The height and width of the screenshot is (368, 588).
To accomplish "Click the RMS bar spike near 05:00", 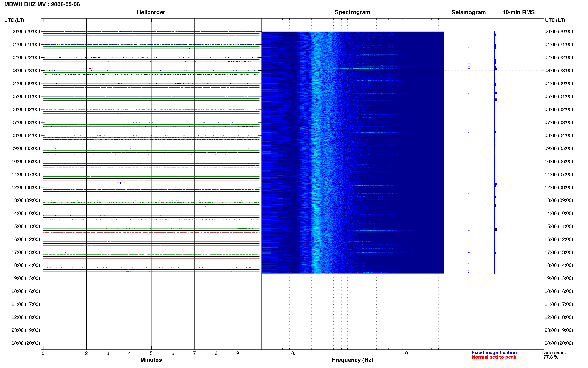I will click(x=496, y=100).
